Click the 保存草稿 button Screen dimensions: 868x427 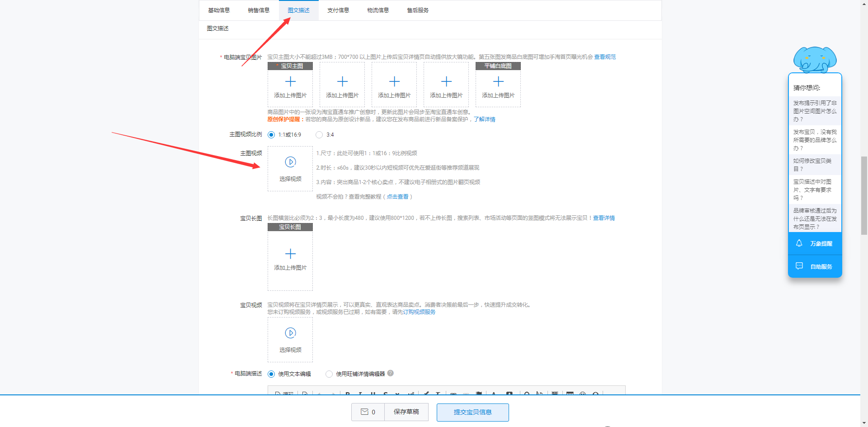(406, 412)
